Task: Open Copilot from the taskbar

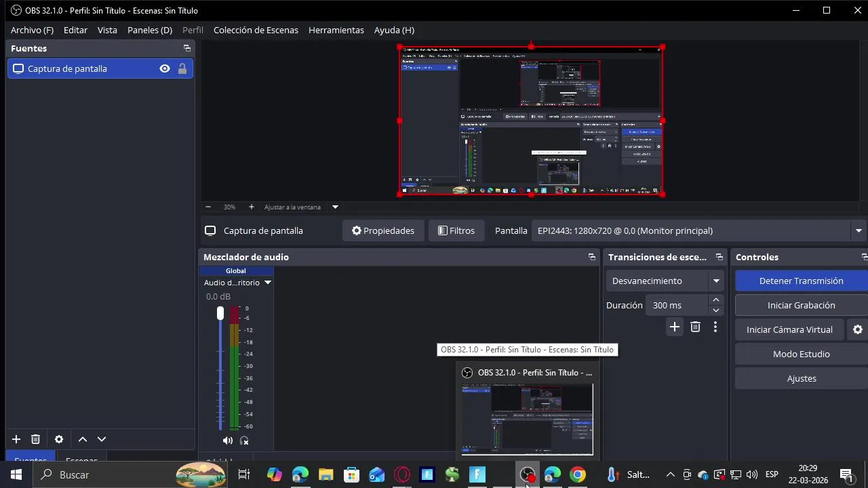Action: point(274,474)
